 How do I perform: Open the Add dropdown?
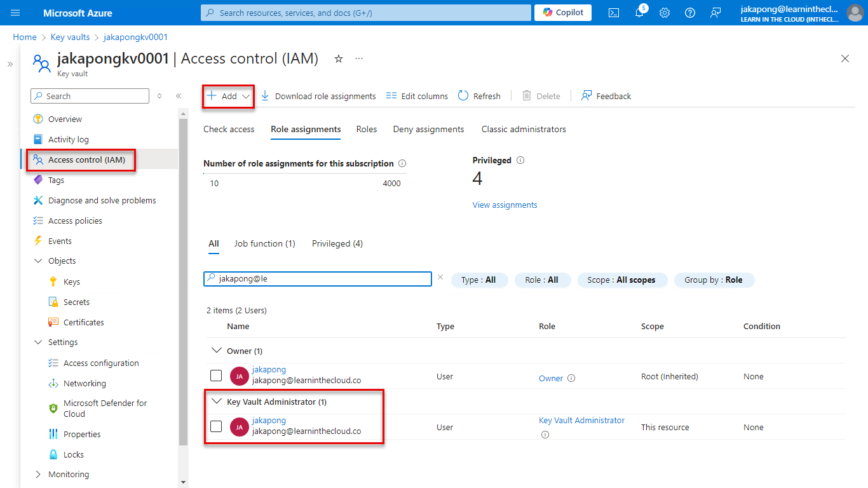(229, 96)
